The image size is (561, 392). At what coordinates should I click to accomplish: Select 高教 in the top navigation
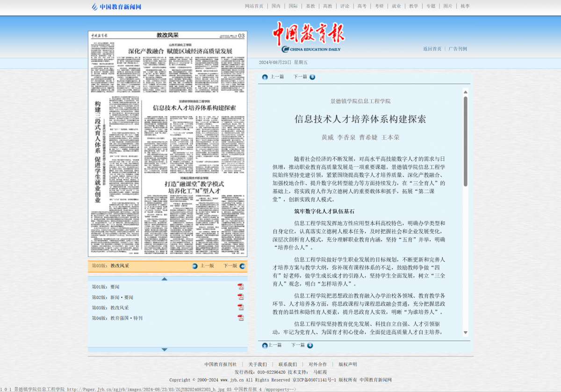coord(328,6)
